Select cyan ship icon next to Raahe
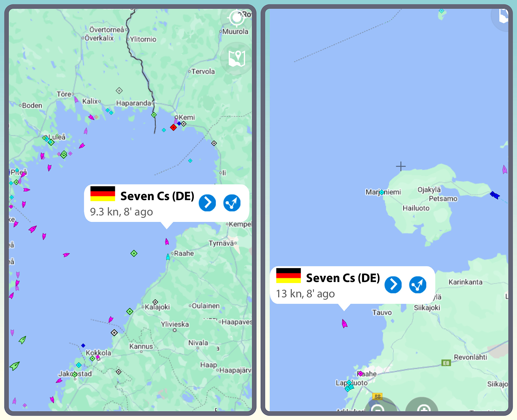 pos(168,257)
